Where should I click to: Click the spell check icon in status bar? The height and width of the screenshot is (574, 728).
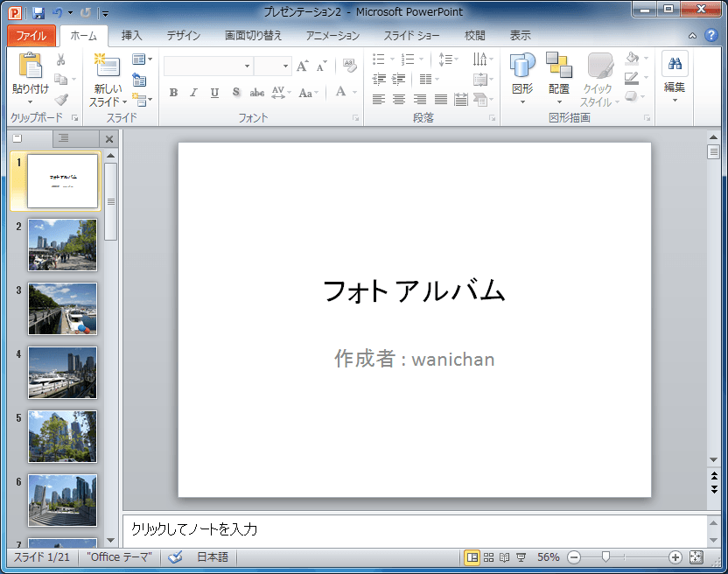[174, 556]
